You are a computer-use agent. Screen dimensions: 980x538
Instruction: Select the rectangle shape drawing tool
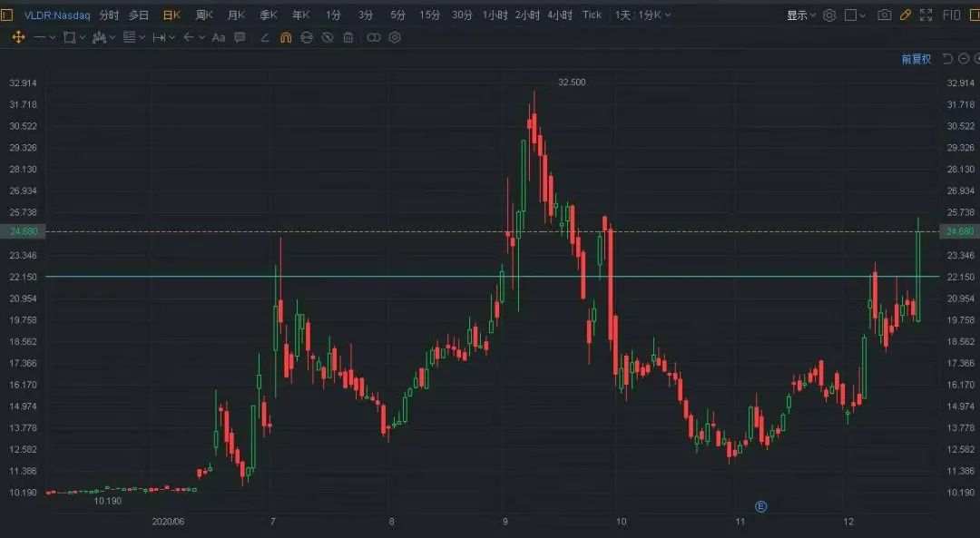click(x=69, y=37)
